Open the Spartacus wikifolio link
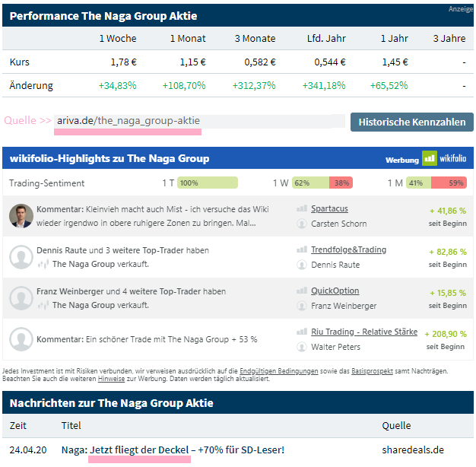This screenshot has height=467, width=476. (x=329, y=208)
